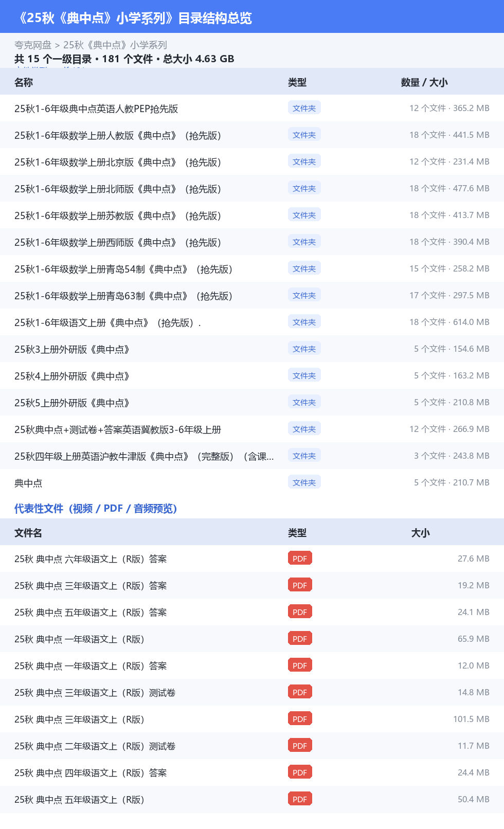Open folder 数学上册青岛63制《典中点》
Screen dimensions: 504x829
pyautogui.click(x=123, y=296)
